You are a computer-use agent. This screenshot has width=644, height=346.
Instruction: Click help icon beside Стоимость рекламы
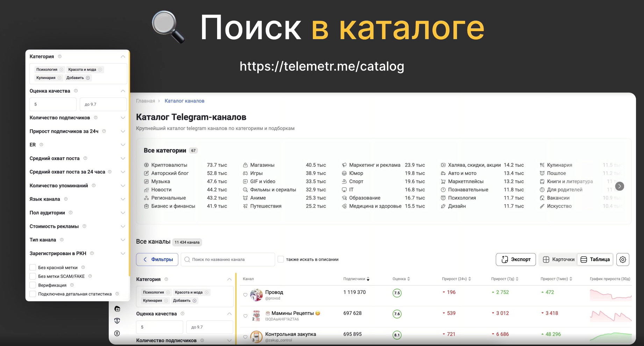pos(84,226)
